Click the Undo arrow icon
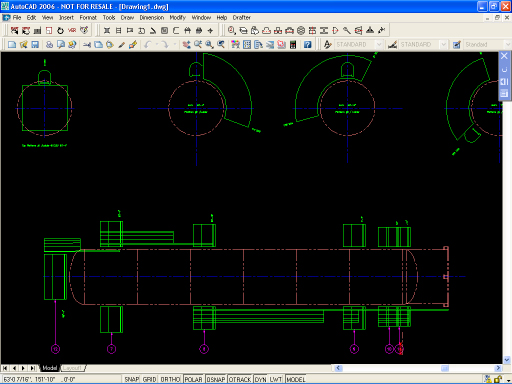The image size is (512, 384). 148,44
